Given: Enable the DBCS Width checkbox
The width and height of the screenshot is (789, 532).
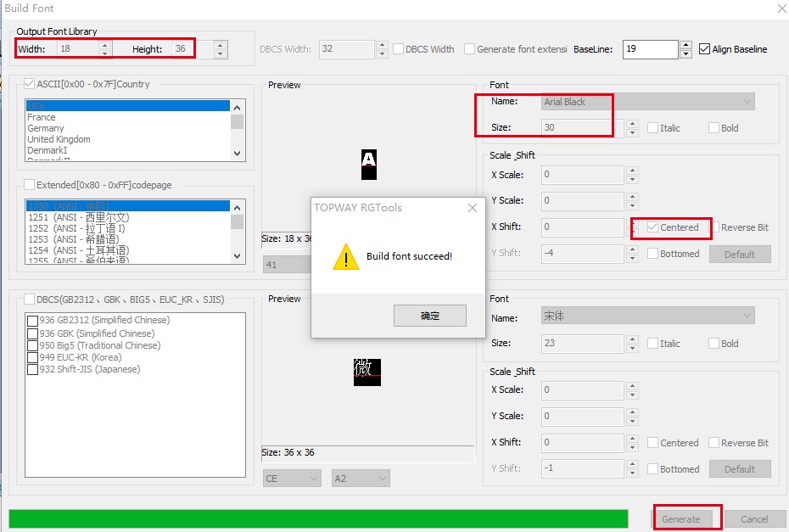Looking at the screenshot, I should (398, 49).
